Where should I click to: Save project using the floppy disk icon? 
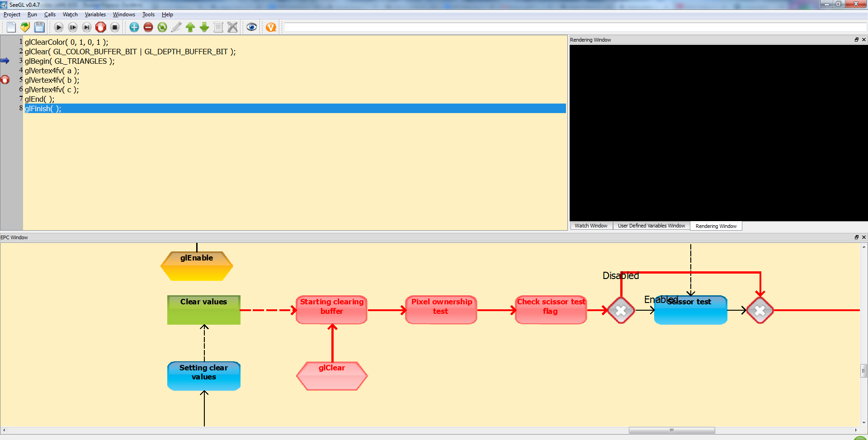pyautogui.click(x=39, y=27)
